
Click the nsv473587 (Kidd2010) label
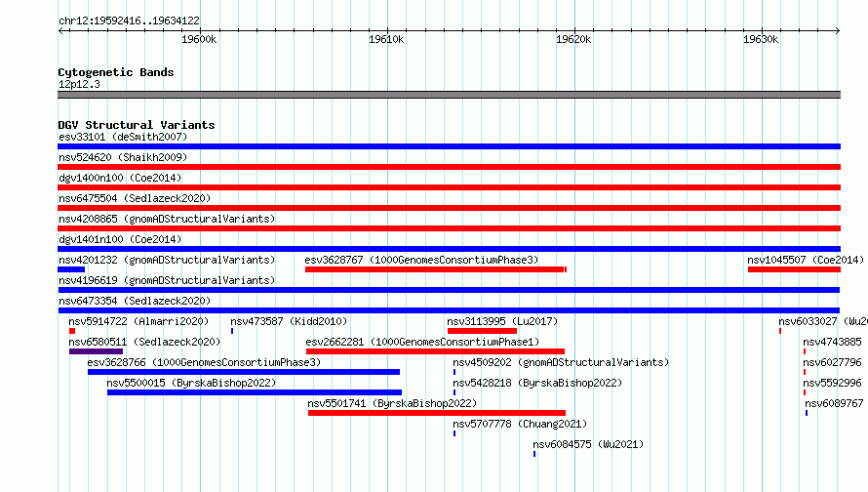(x=289, y=321)
